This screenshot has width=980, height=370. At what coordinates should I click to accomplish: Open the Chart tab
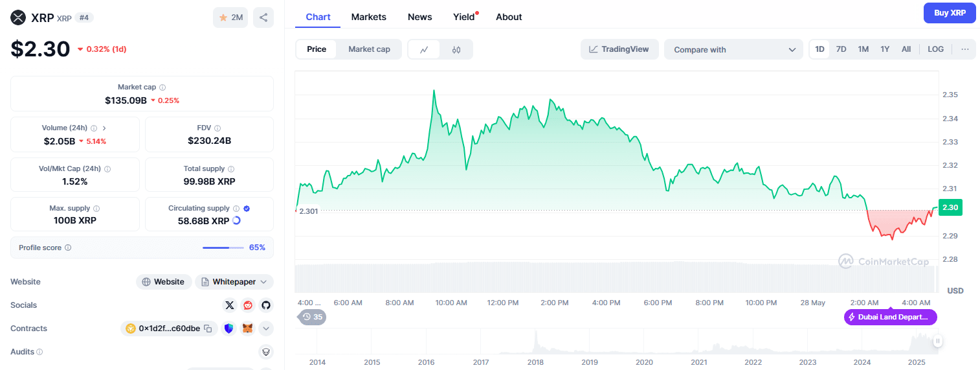pyautogui.click(x=318, y=17)
